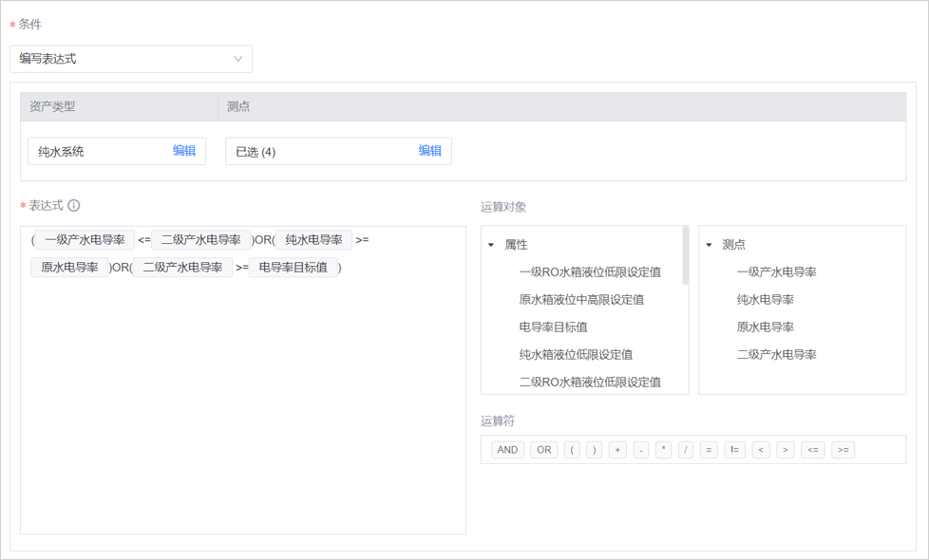
Task: Insert the OR operator
Action: coord(543,450)
